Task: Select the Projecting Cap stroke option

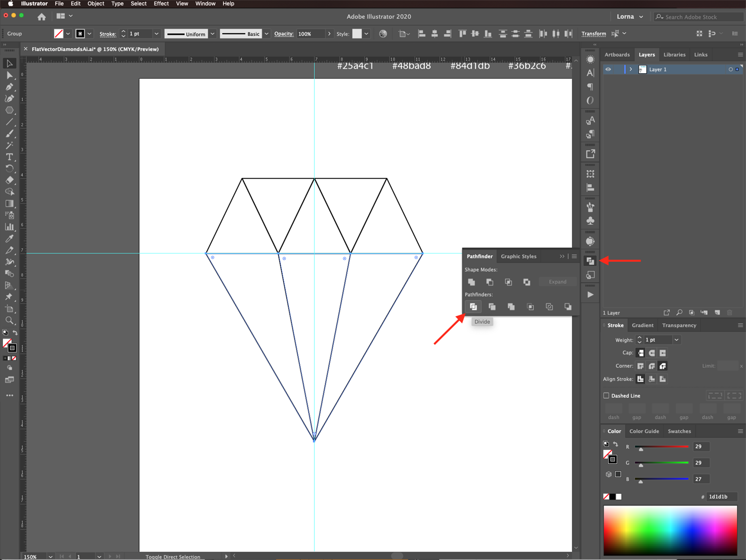Action: pos(662,353)
